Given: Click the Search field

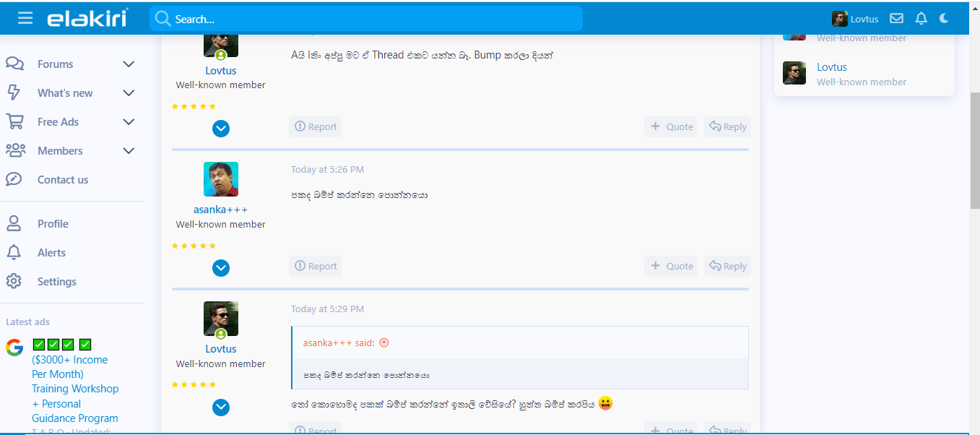Looking at the screenshot, I should pos(365,19).
